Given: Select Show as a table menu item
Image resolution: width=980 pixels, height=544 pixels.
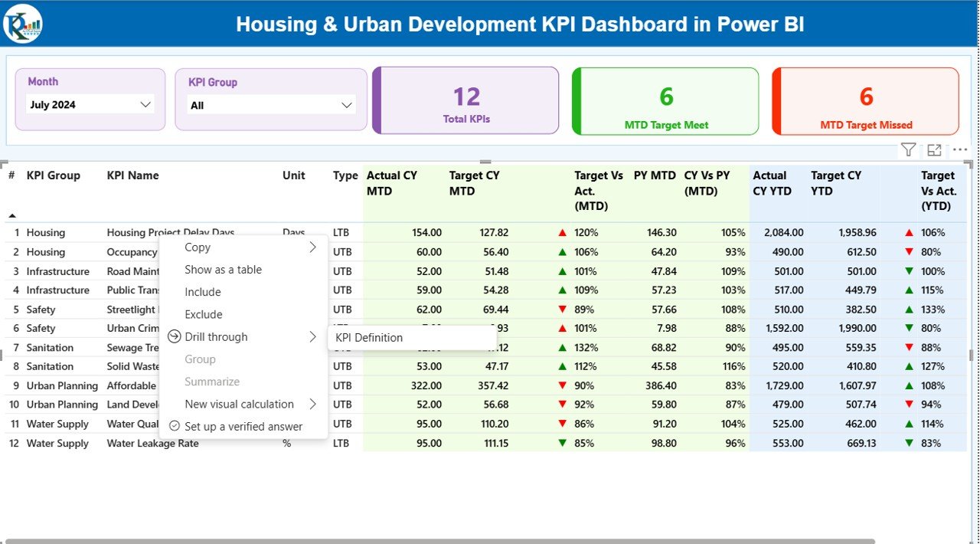Looking at the screenshot, I should point(223,270).
